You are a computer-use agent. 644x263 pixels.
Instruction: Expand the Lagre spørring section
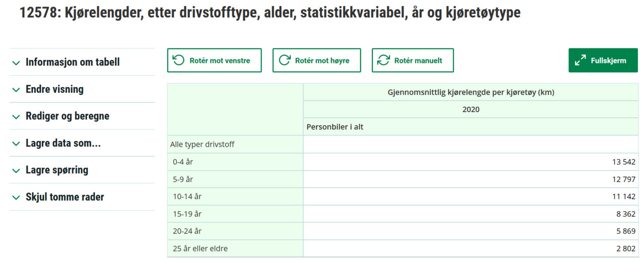57,170
